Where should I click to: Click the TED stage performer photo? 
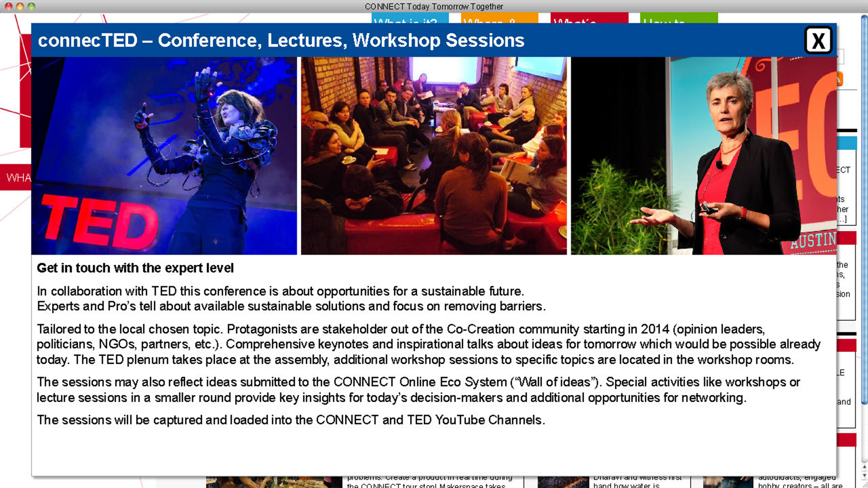pos(164,155)
